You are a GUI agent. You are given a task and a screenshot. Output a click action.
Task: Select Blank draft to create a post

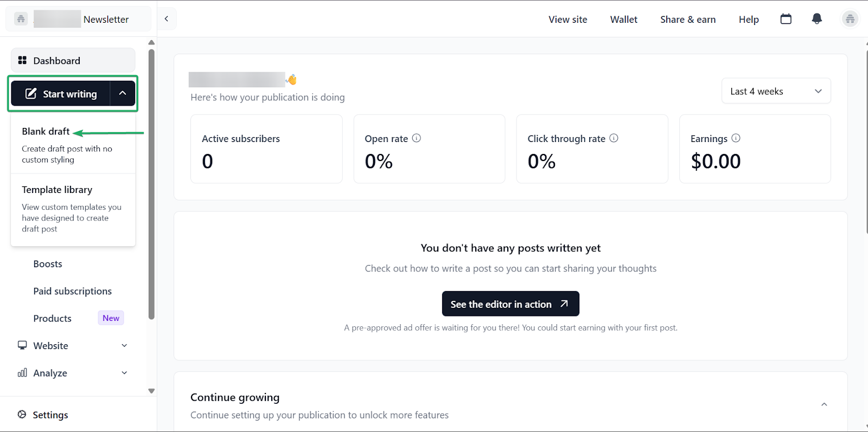pyautogui.click(x=46, y=131)
